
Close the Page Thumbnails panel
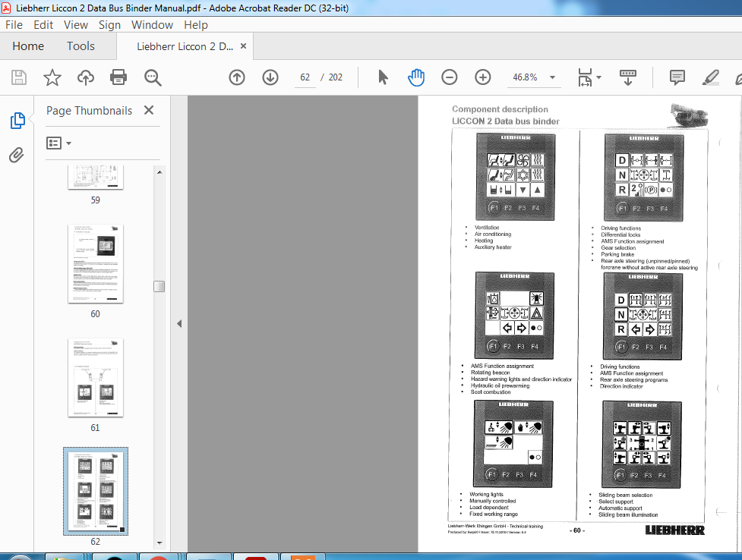click(x=149, y=110)
